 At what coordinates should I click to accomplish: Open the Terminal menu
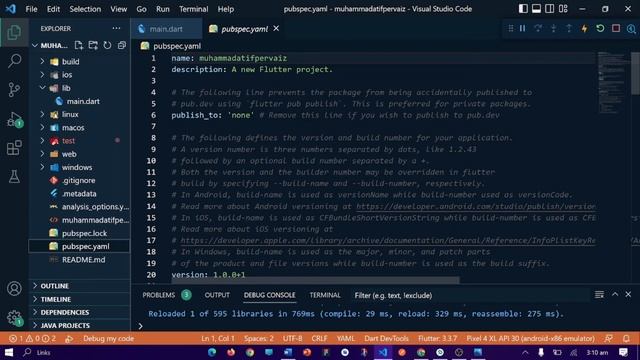coord(193,9)
